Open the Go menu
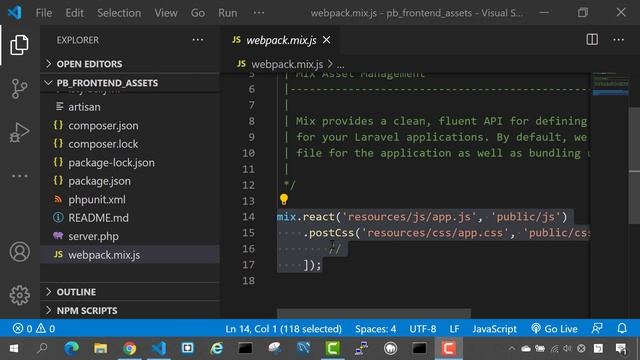The image size is (640, 360). coord(198,13)
